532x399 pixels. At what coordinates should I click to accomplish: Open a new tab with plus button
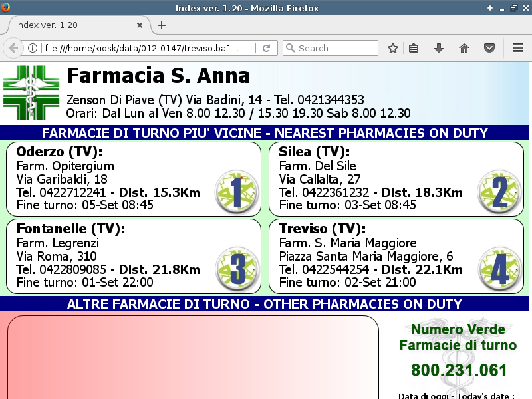click(x=162, y=25)
